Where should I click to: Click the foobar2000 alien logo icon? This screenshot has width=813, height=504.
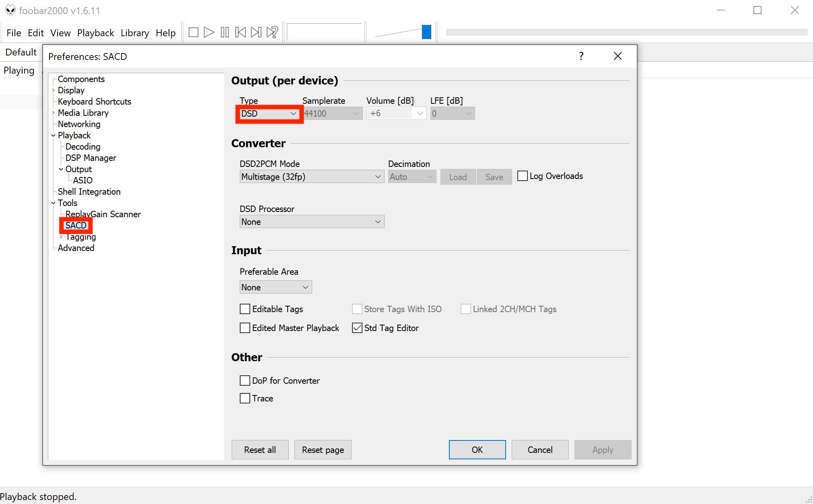pyautogui.click(x=10, y=10)
